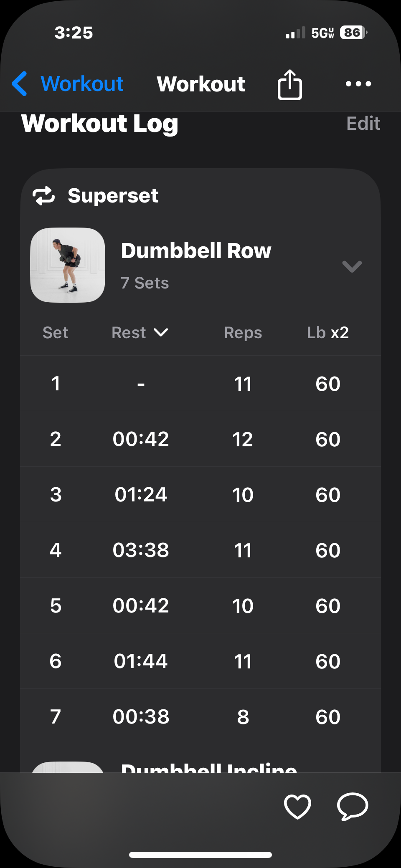401x868 pixels.
Task: Like the workout with heart icon
Action: click(297, 806)
